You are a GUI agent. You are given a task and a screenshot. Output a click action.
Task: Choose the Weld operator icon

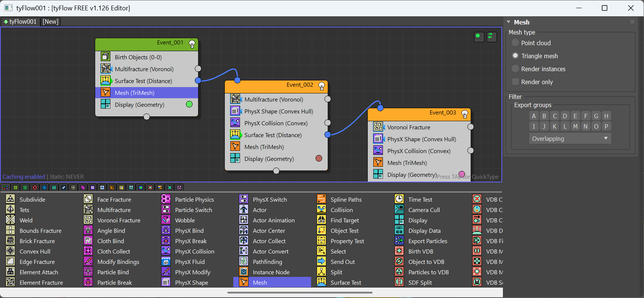pyautogui.click(x=10, y=220)
